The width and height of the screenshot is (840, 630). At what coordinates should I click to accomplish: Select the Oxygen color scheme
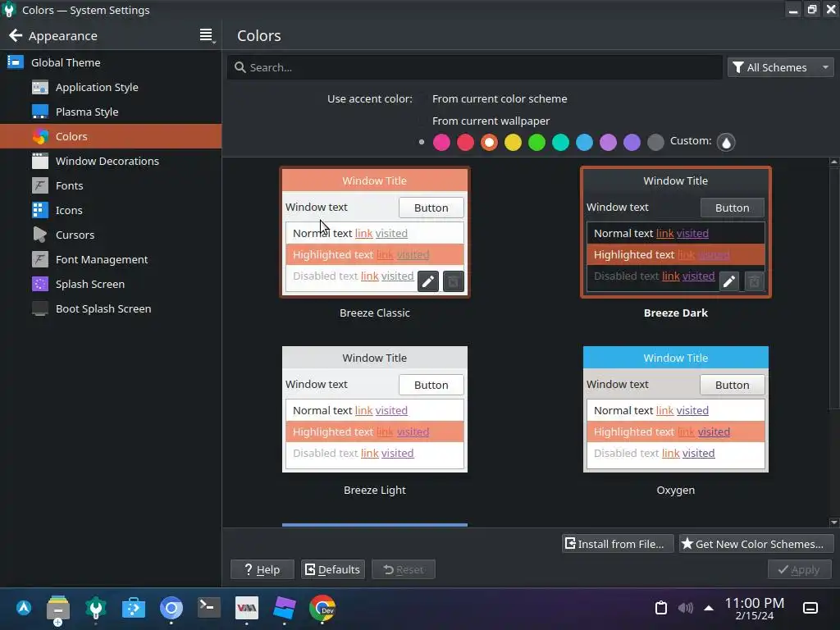(676, 409)
